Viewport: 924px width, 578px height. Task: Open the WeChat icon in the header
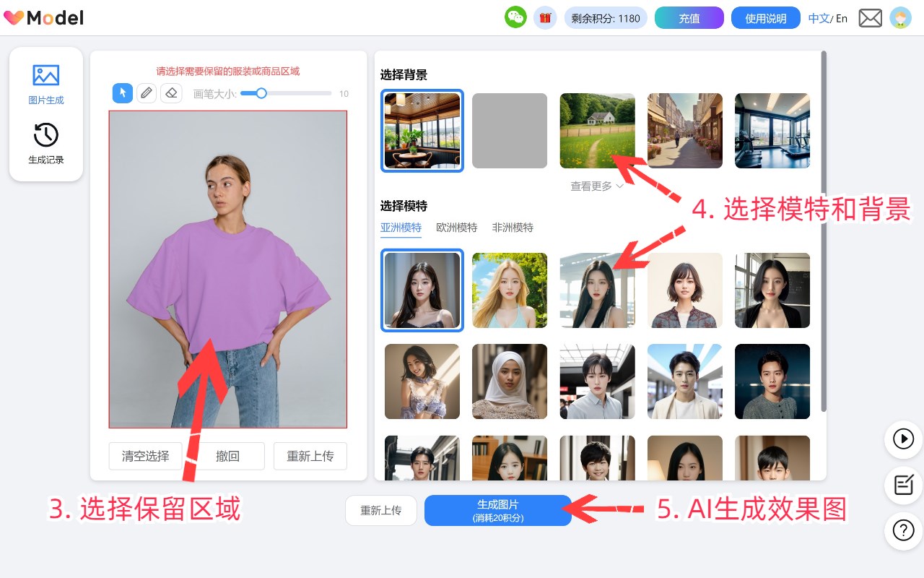pos(515,17)
